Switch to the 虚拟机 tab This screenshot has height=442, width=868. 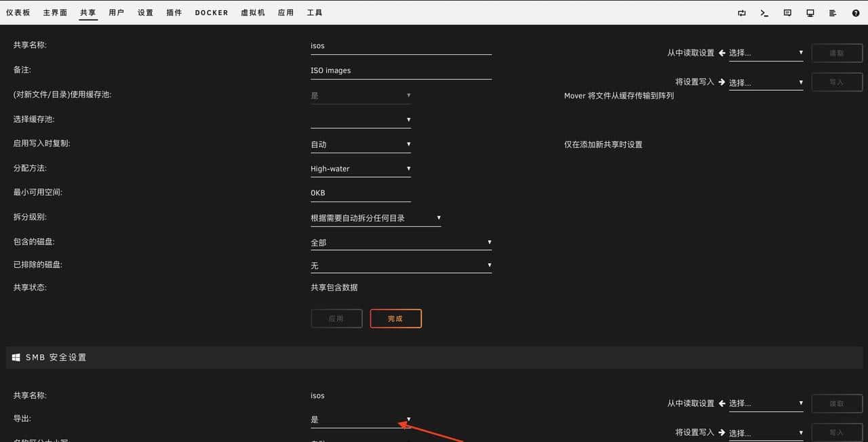click(x=252, y=12)
